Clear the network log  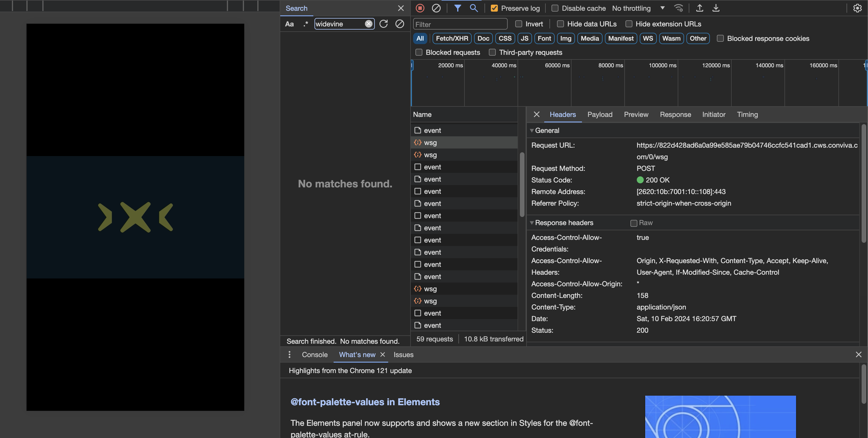[x=436, y=8]
